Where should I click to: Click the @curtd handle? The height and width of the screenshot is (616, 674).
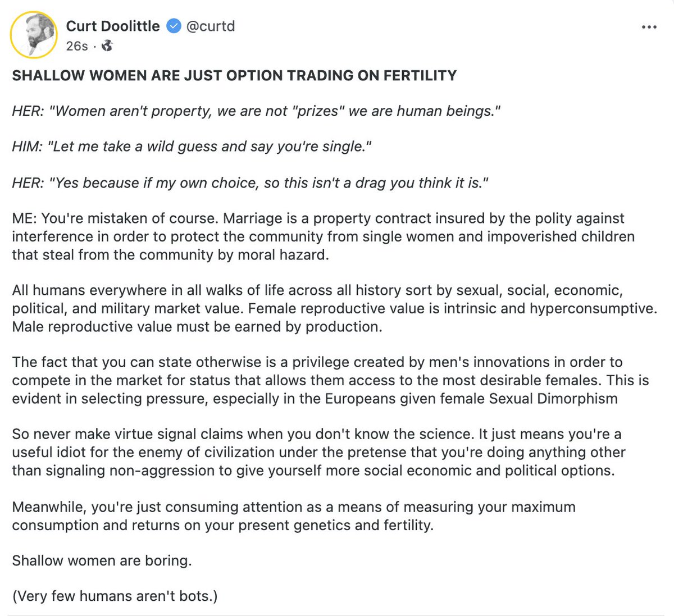point(210,26)
